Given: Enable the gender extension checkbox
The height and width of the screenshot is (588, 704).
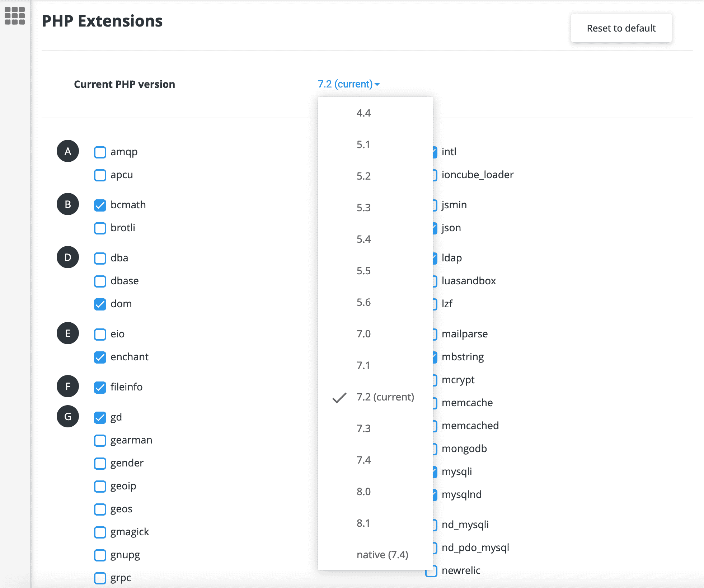Looking at the screenshot, I should (x=100, y=463).
